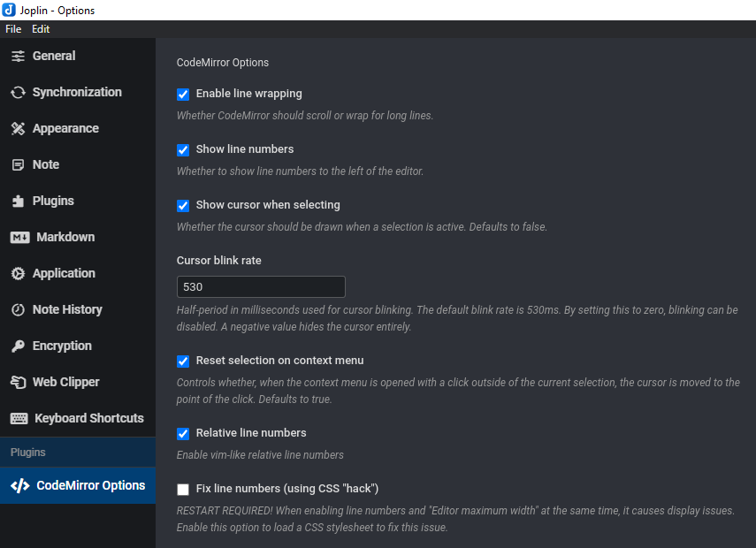Click the Joplin app logo

point(9,10)
